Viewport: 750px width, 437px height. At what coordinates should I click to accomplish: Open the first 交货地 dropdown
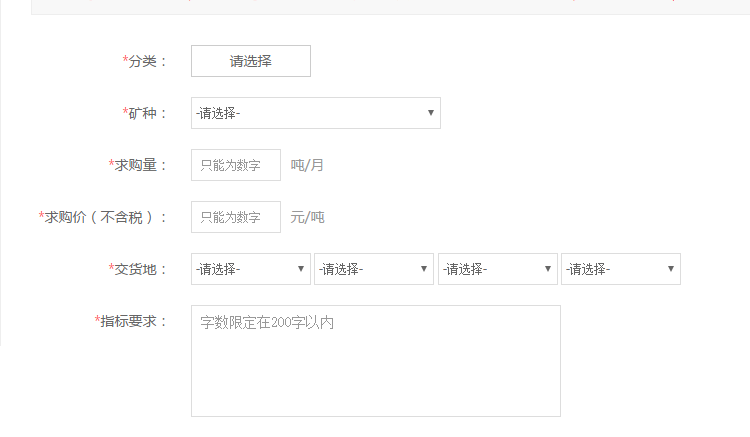point(250,269)
